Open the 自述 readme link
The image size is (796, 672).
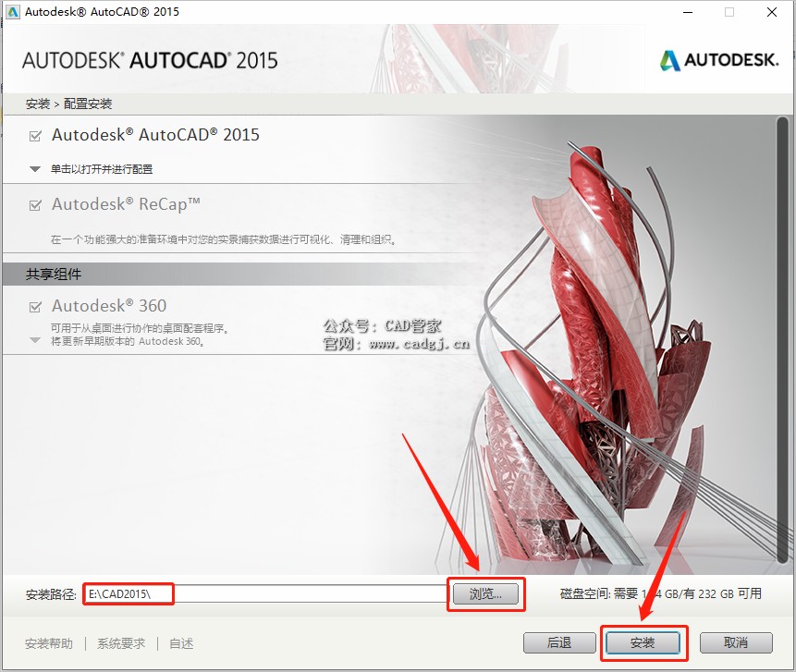pyautogui.click(x=181, y=643)
